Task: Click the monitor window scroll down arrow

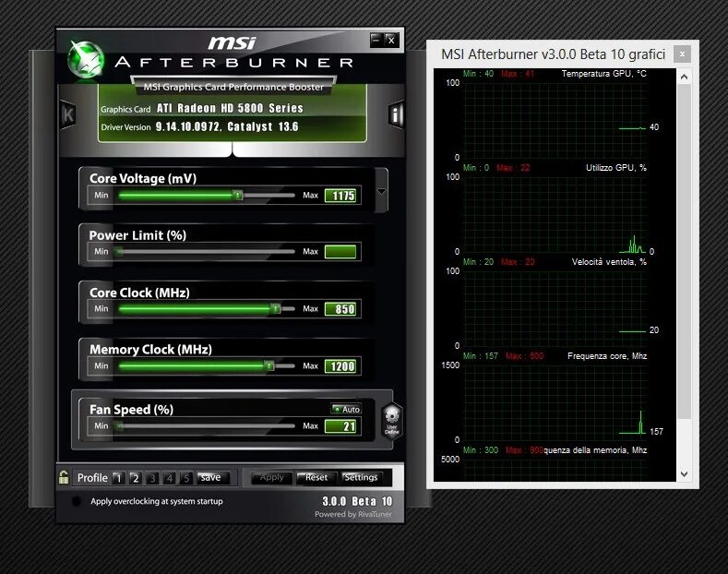Action: click(x=684, y=474)
